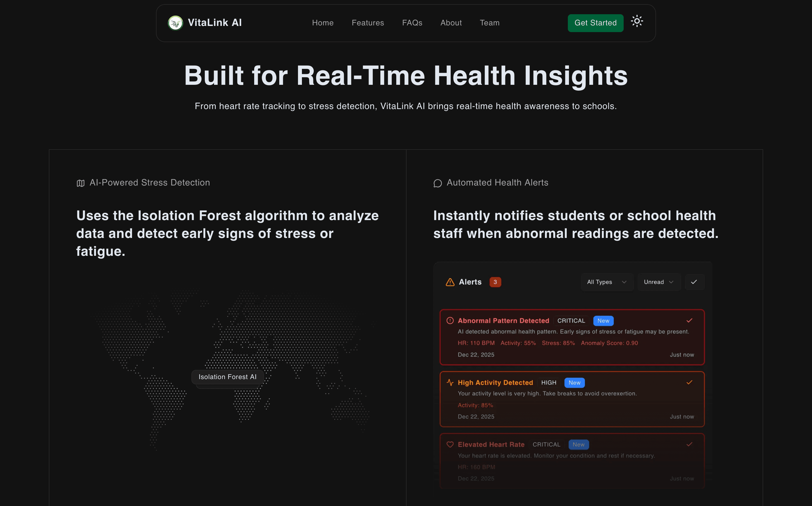Click the Isolation Forest AI map label

[x=227, y=377]
